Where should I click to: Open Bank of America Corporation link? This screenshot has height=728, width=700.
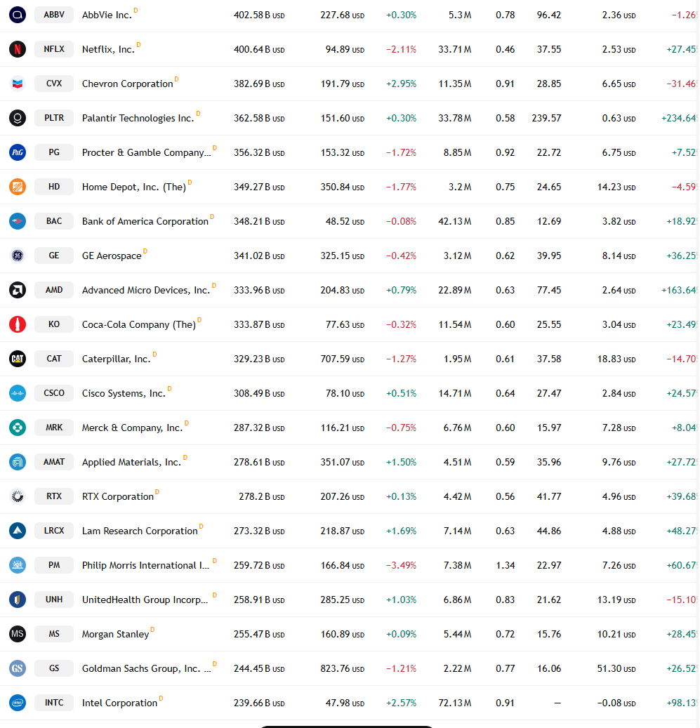[x=145, y=221]
